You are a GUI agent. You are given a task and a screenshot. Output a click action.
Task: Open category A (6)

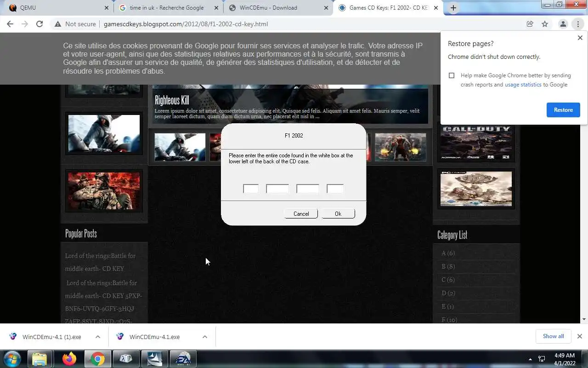tap(448, 253)
